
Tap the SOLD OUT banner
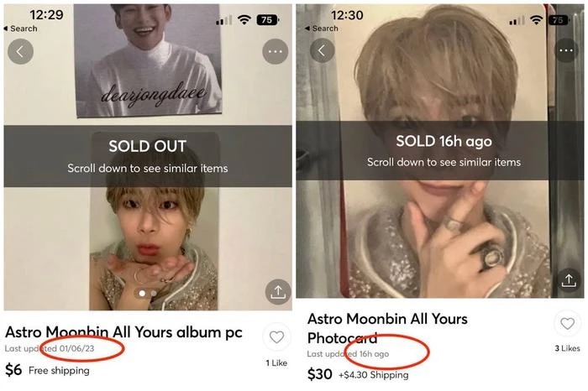tap(147, 156)
